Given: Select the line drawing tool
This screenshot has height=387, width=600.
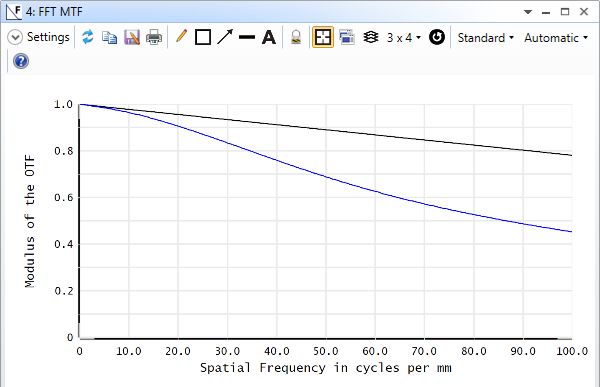Looking at the screenshot, I should point(247,38).
